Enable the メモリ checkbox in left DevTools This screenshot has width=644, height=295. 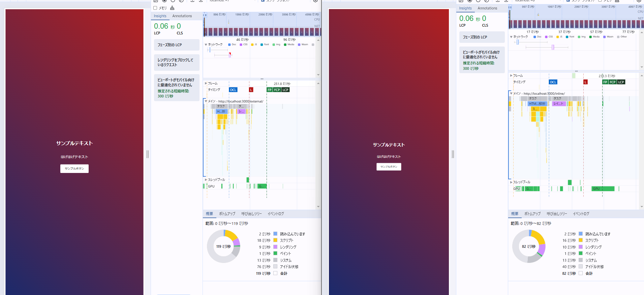click(x=155, y=8)
